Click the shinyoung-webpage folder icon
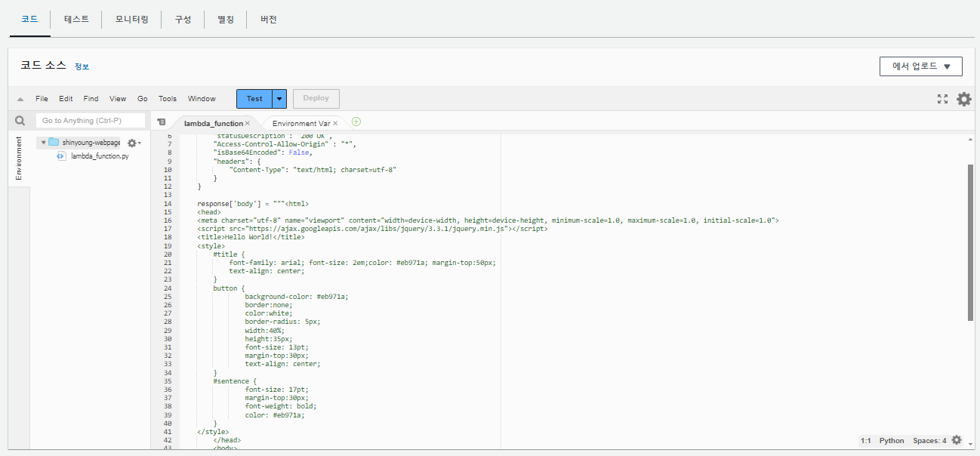980x456 pixels. pyautogui.click(x=54, y=142)
